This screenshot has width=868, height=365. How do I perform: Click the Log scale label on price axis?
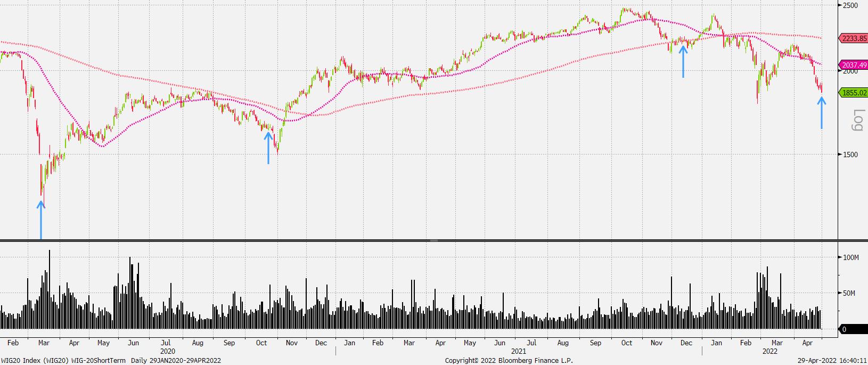click(857, 120)
